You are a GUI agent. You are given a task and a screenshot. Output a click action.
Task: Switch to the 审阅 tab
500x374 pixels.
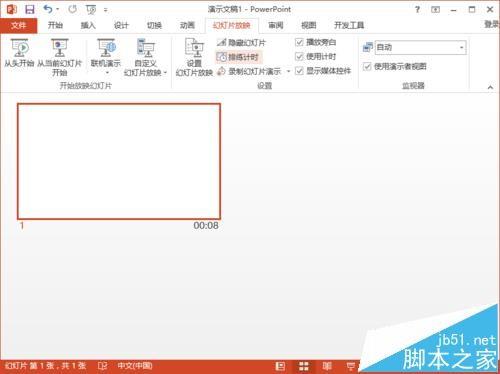click(276, 25)
